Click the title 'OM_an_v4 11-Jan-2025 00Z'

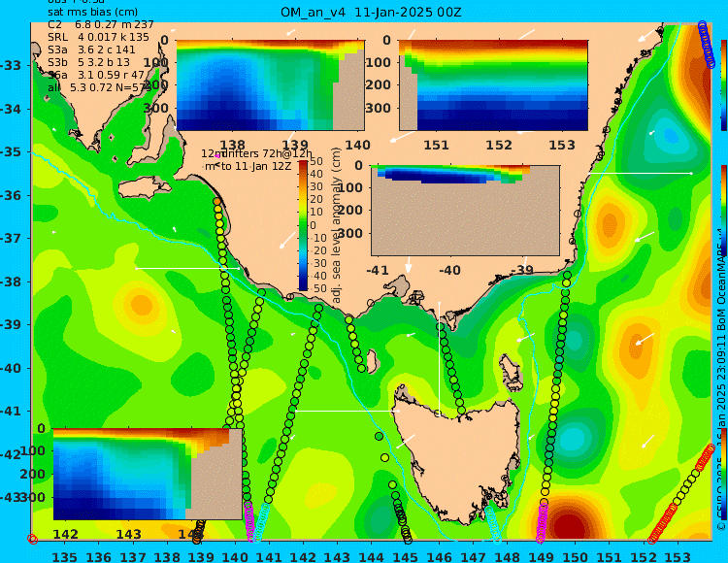point(371,12)
